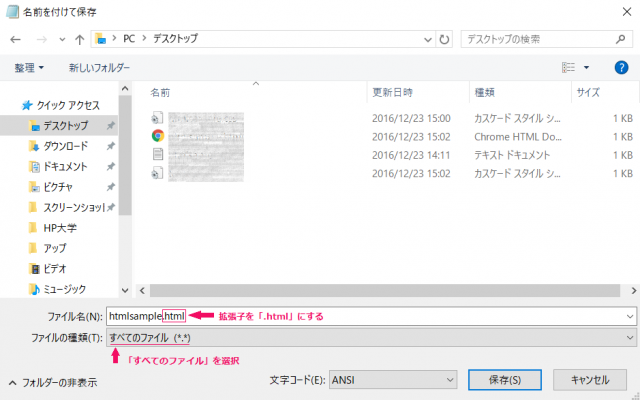Change the view layout icon

tap(568, 67)
